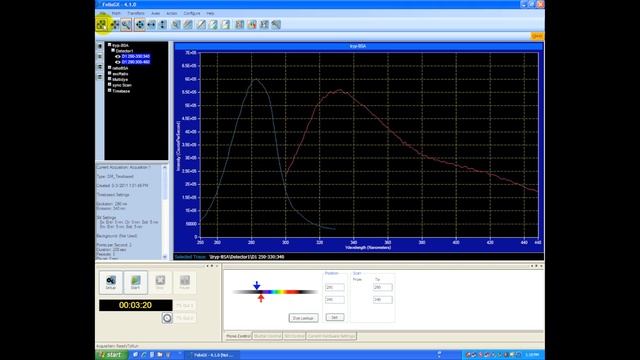640x360 pixels.
Task: Open the Windows start button
Action: tap(111, 355)
